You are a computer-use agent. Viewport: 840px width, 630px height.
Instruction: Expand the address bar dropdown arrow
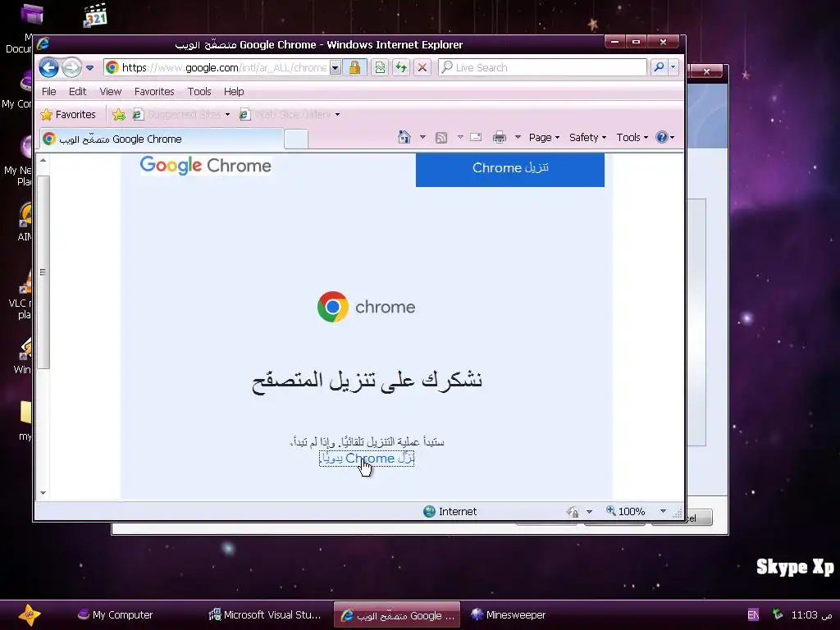point(336,67)
